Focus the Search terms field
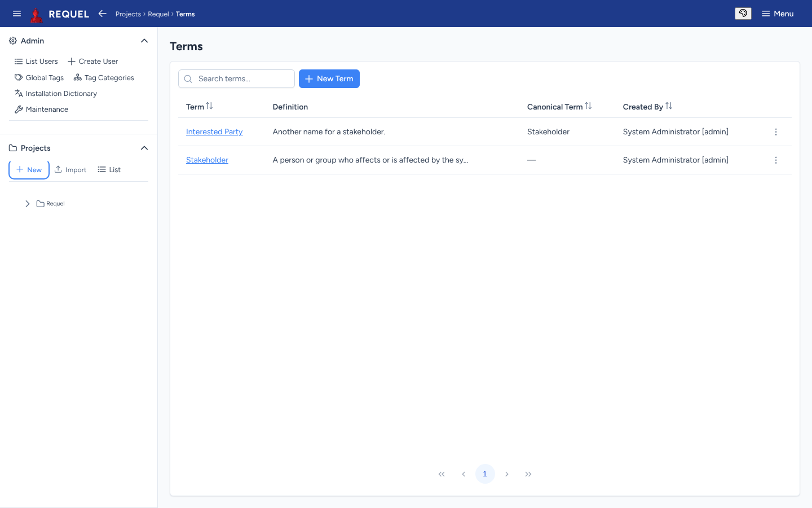Screen dimensions: 812x508 [x=237, y=79]
